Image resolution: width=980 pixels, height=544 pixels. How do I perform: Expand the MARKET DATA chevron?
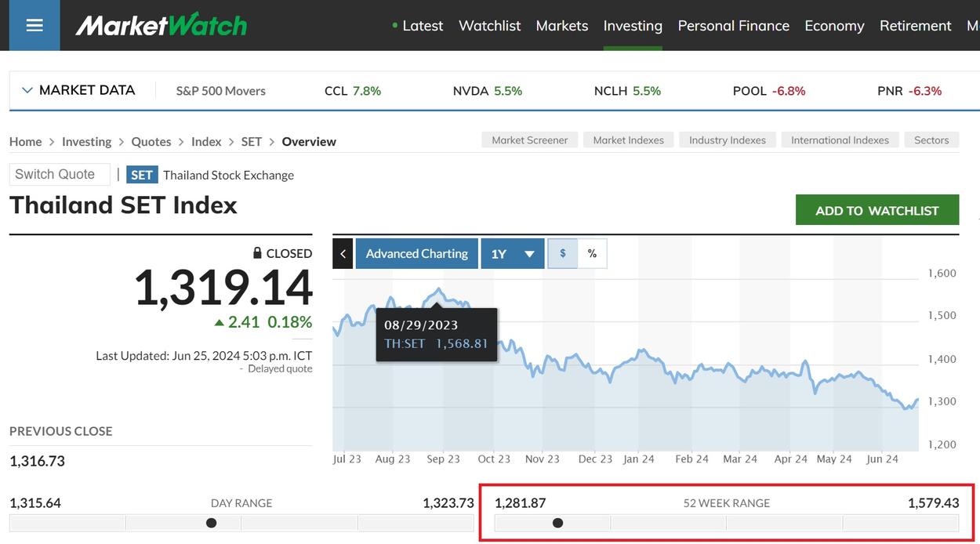pyautogui.click(x=27, y=90)
